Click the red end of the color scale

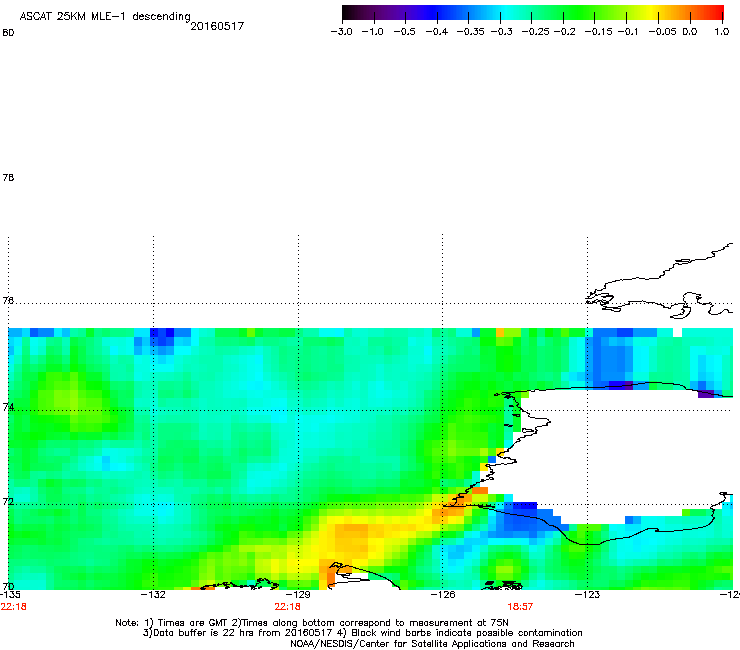pos(717,12)
